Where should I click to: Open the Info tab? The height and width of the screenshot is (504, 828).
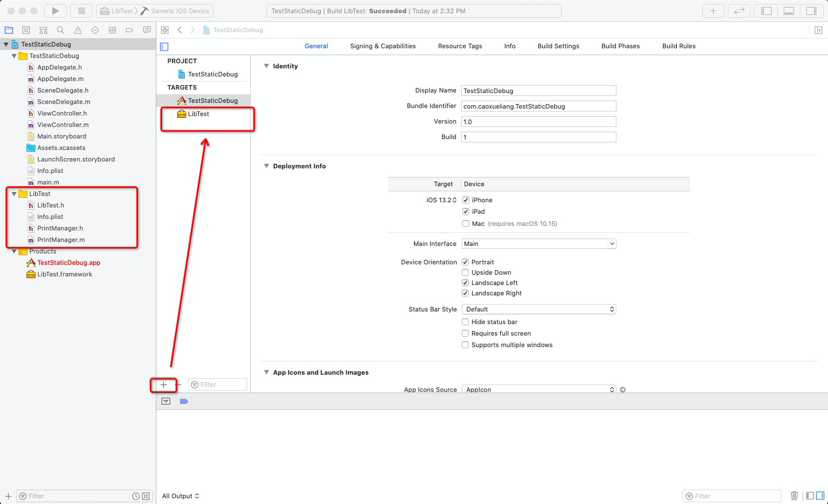[510, 46]
